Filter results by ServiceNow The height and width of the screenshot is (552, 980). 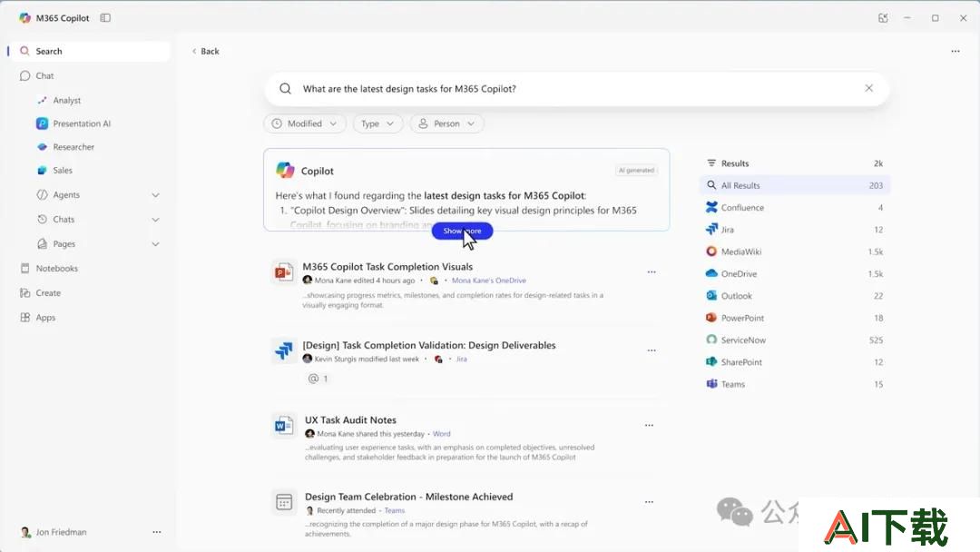pos(794,340)
